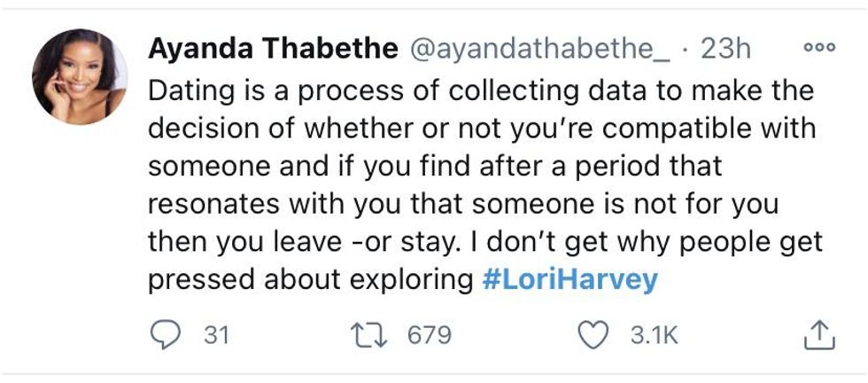Viewport: 868px width, 383px height.
Task: View the 31 replies count
Action: (x=215, y=335)
